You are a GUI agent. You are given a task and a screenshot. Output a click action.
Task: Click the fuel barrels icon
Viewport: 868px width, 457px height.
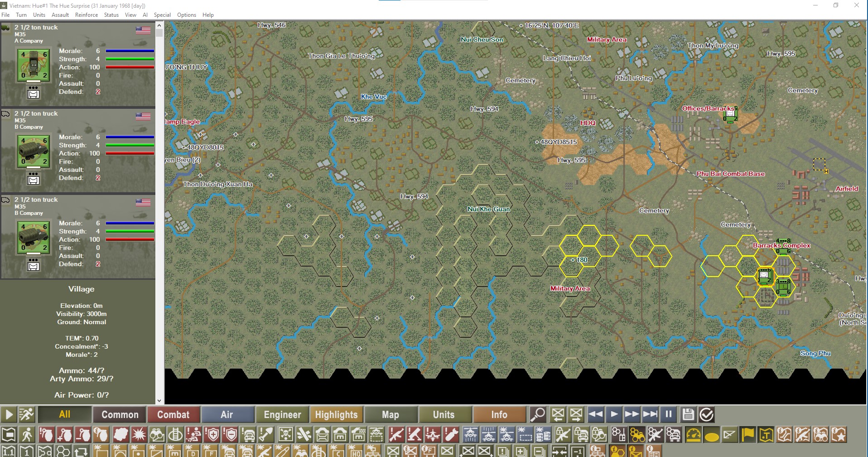point(544,435)
